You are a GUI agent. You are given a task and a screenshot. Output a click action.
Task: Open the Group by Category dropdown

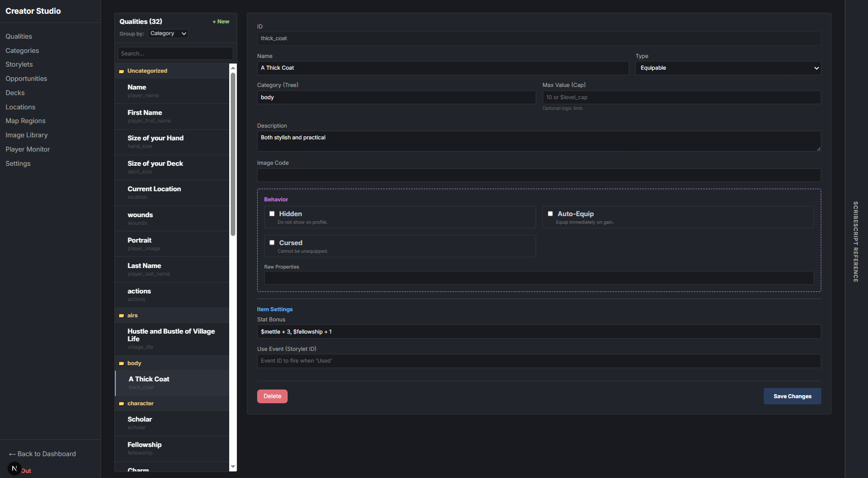168,34
